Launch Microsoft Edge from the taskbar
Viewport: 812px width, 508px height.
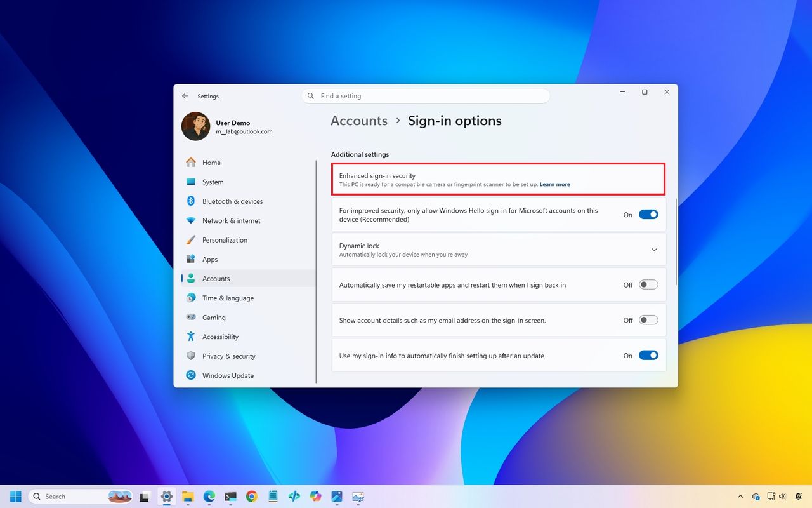tap(209, 497)
